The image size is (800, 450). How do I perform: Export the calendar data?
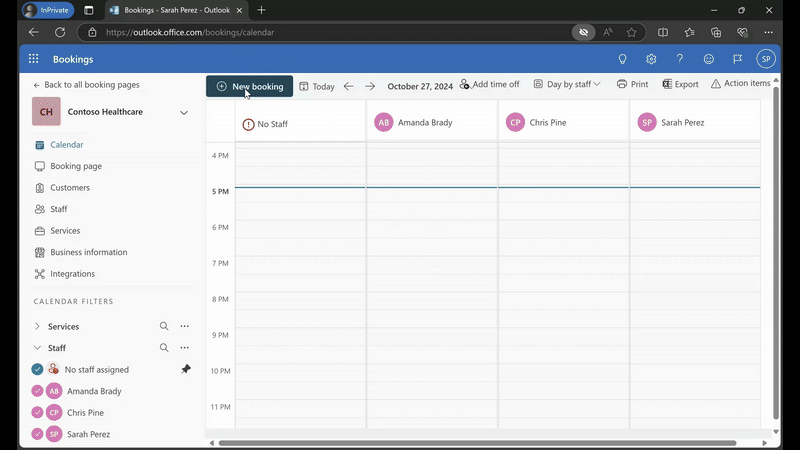(680, 84)
